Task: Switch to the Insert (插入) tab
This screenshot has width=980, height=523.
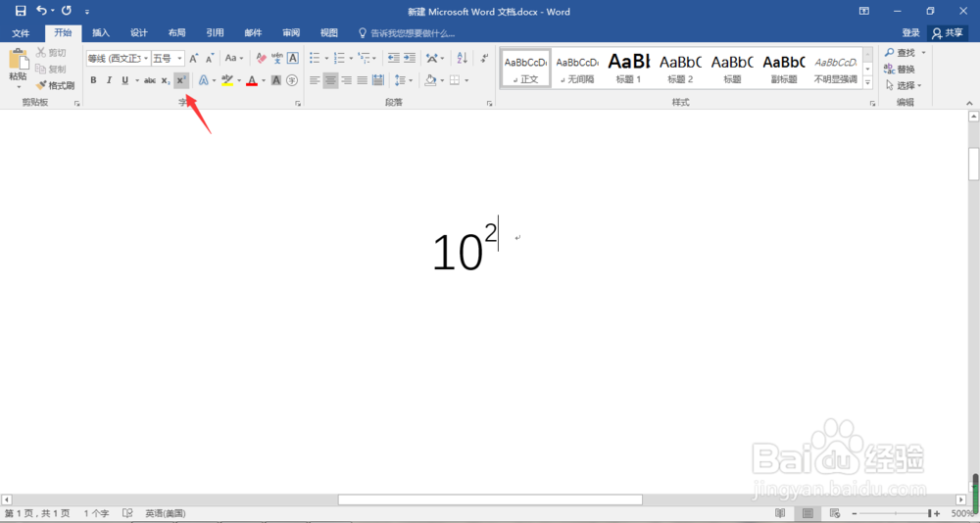Action: pos(101,33)
